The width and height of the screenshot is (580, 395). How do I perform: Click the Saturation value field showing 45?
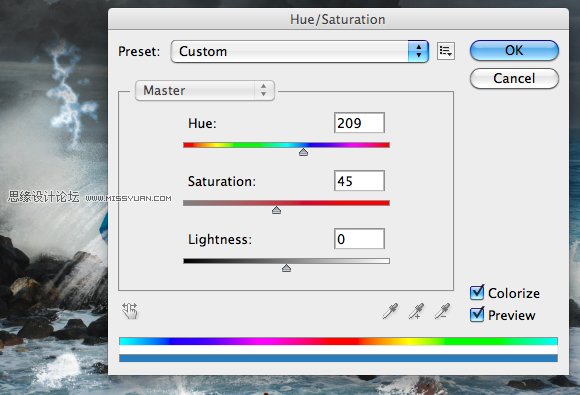coord(359,181)
